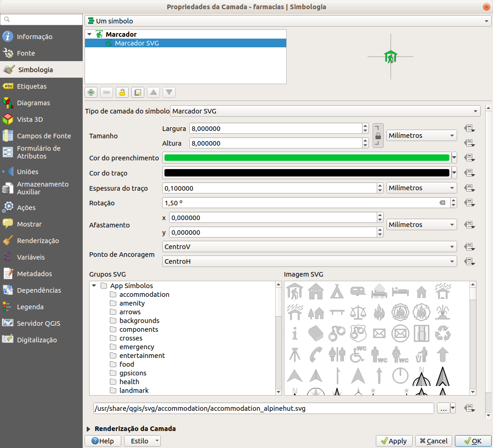
Task: Open the Etiquetas tab in sidebar
Action: (31, 86)
